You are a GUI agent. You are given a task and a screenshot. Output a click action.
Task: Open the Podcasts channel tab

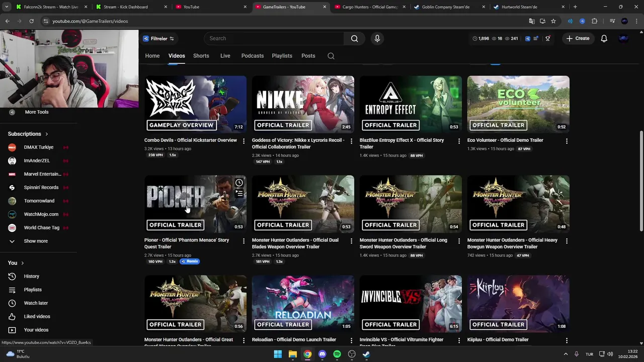pos(253,56)
